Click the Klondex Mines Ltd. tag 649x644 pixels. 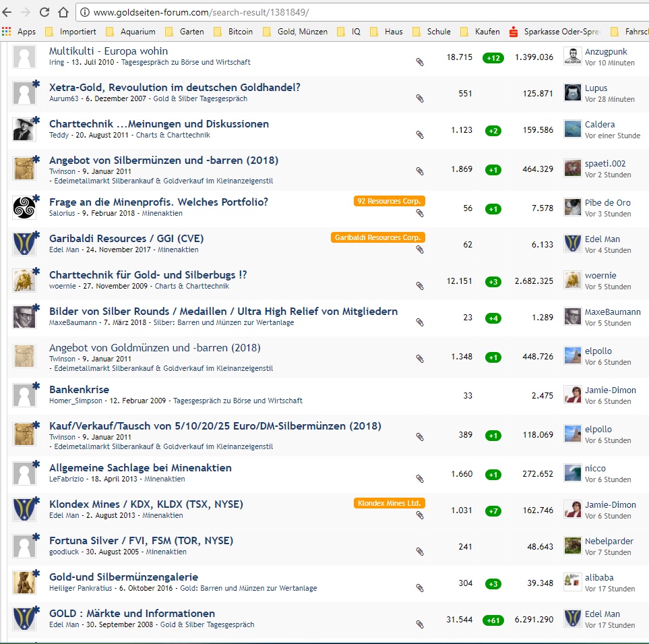point(389,503)
